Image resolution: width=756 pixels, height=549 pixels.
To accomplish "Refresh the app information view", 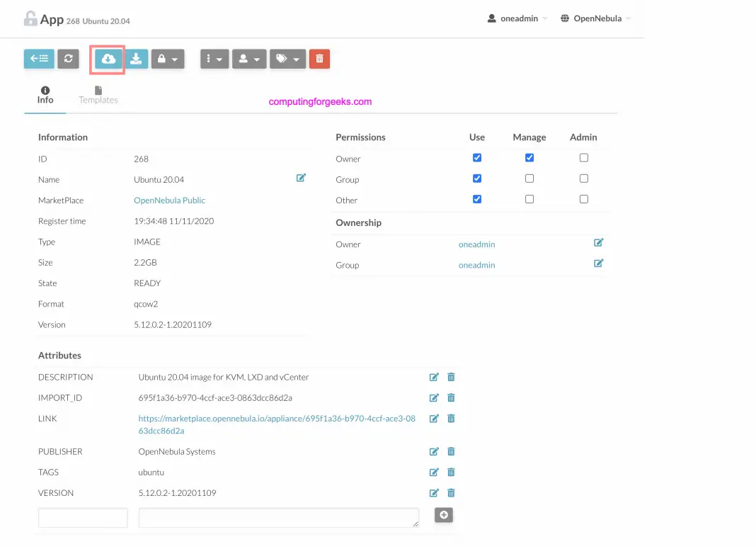I will (x=68, y=59).
